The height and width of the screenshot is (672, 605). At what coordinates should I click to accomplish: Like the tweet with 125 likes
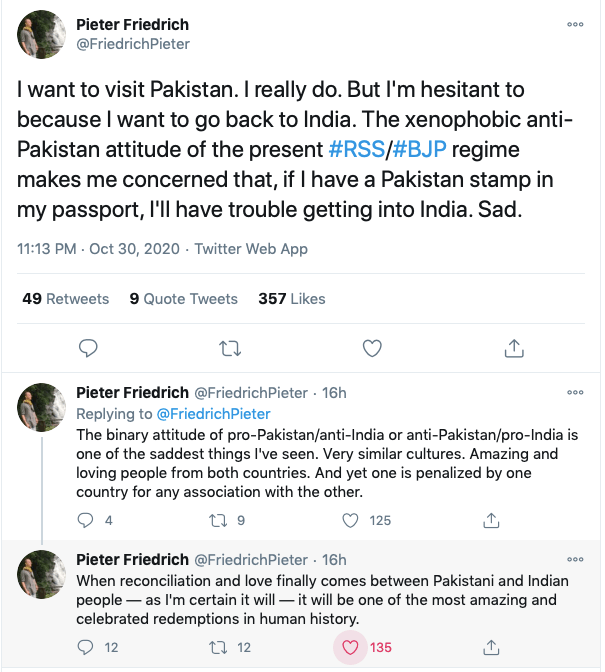[x=351, y=520]
